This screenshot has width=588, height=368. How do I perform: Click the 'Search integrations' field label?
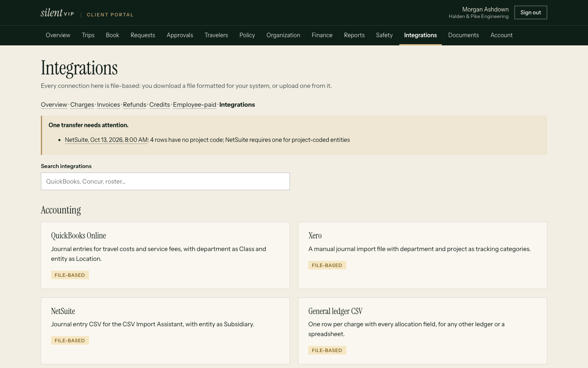[66, 166]
